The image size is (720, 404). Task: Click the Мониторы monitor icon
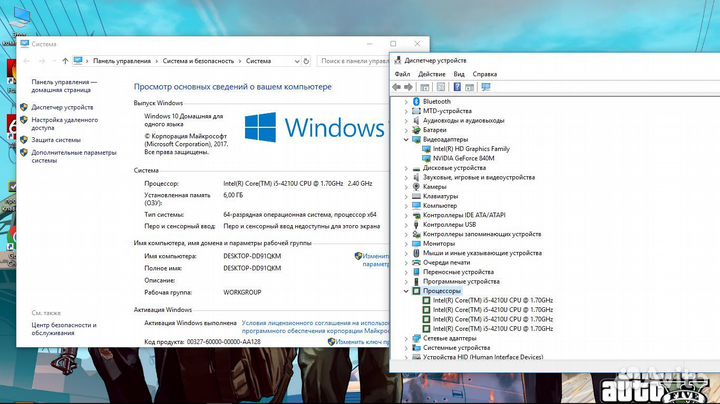[416, 243]
